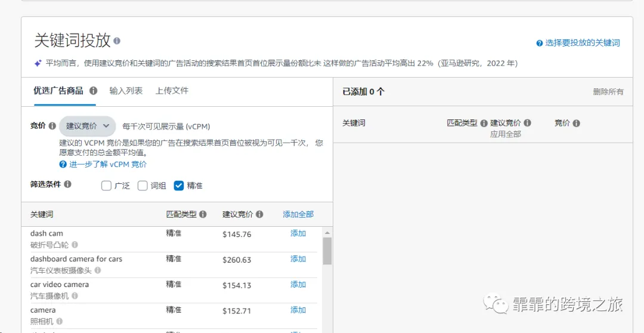The height and width of the screenshot is (333, 644).
Task: Click info icon beside right panel 建议竞价 header
Action: 527,123
